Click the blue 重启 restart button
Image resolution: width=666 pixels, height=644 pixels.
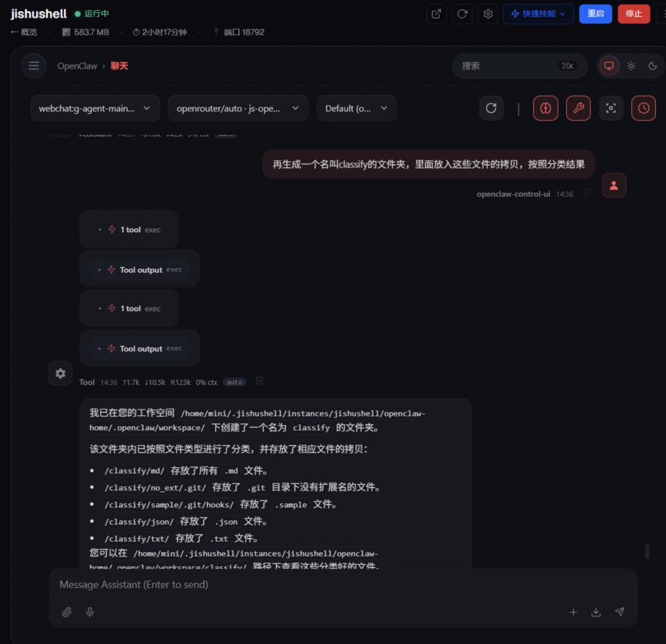coord(595,14)
